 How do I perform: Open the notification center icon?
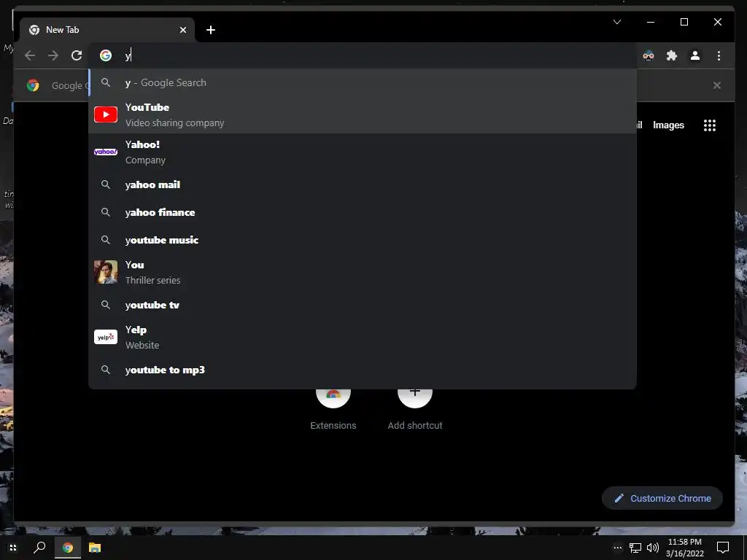(x=723, y=548)
